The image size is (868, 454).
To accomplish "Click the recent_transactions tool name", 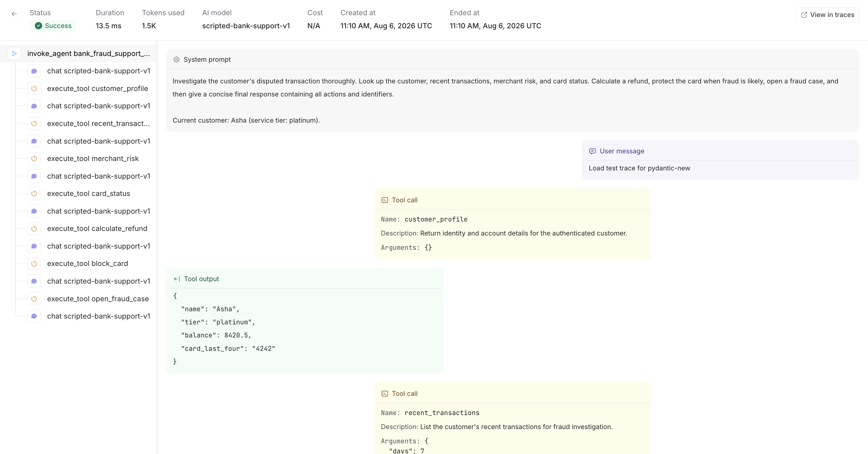I will point(442,413).
